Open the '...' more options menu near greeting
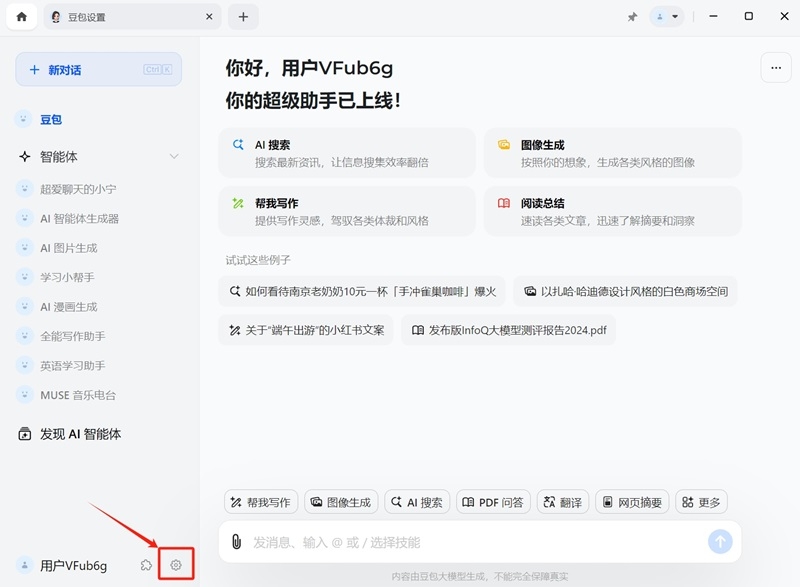The width and height of the screenshot is (800, 587). point(775,67)
